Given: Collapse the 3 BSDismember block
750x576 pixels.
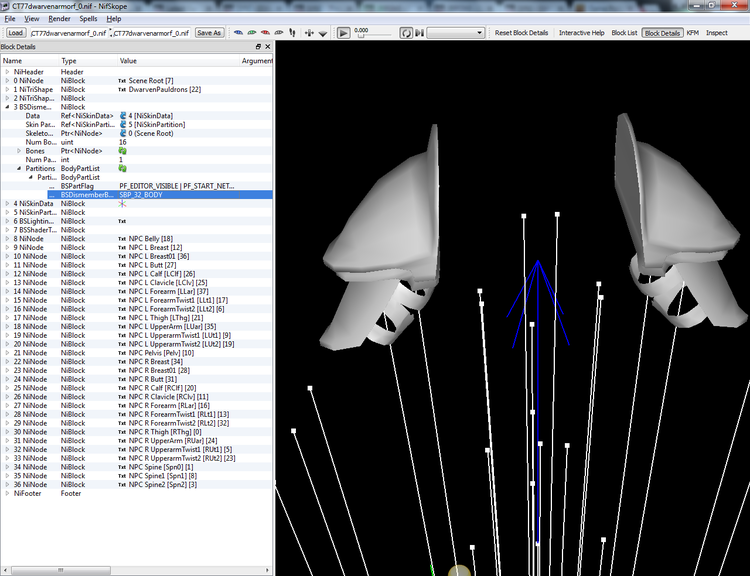Looking at the screenshot, I should click(7, 107).
